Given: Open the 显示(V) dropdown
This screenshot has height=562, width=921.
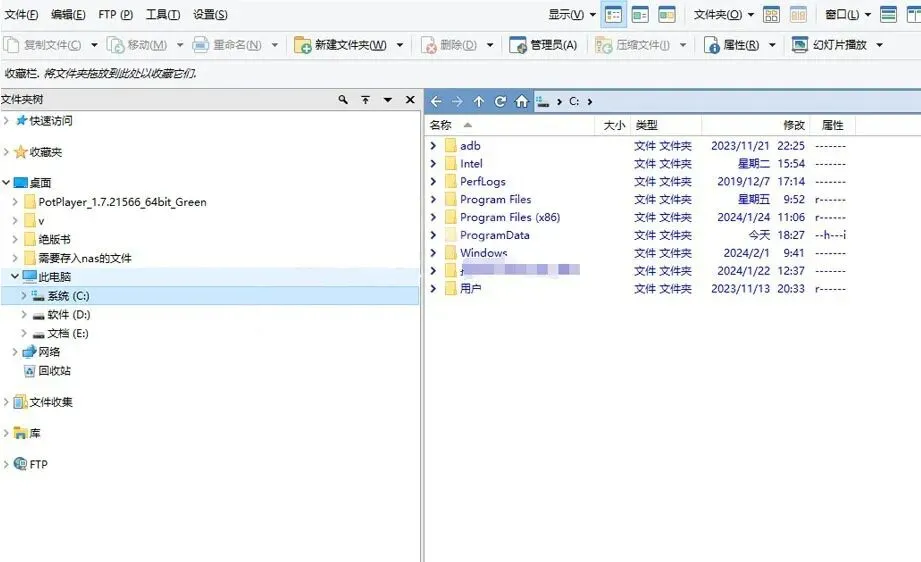Looking at the screenshot, I should 572,14.
